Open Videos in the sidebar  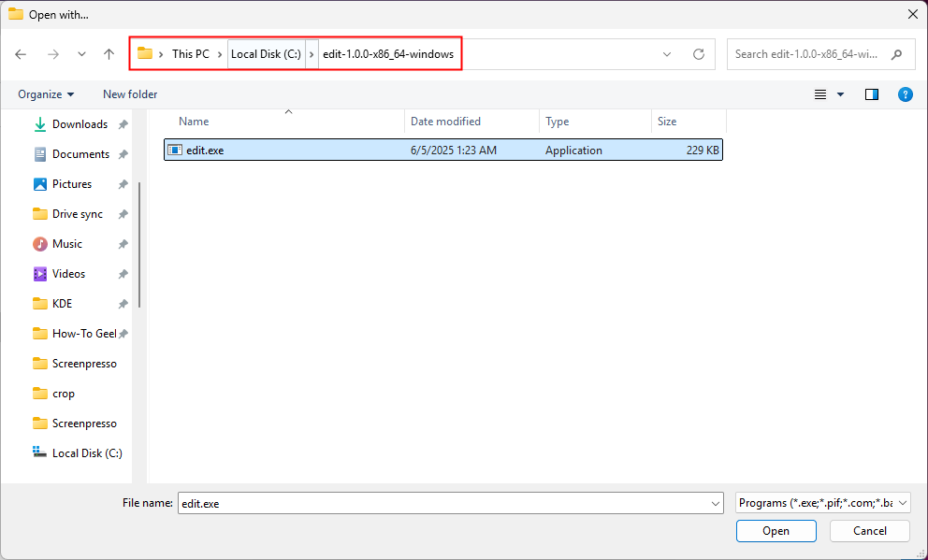(68, 274)
